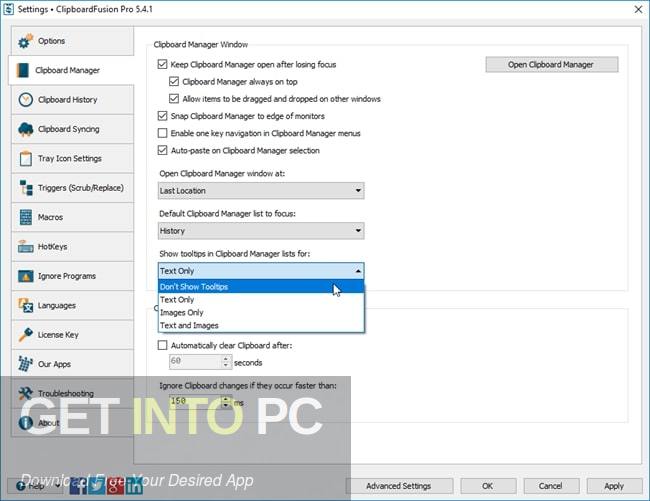
Task: Click the Triggers (Scrub/Replace) icon
Action: pyautogui.click(x=26, y=188)
